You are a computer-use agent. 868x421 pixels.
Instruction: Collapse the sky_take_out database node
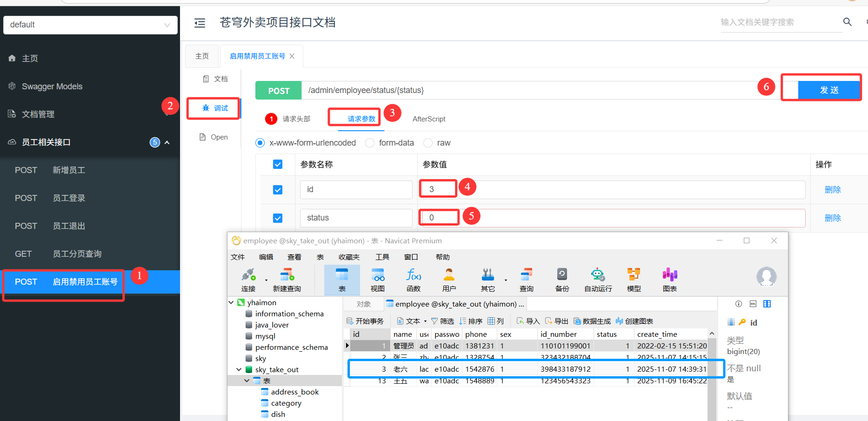[239, 369]
